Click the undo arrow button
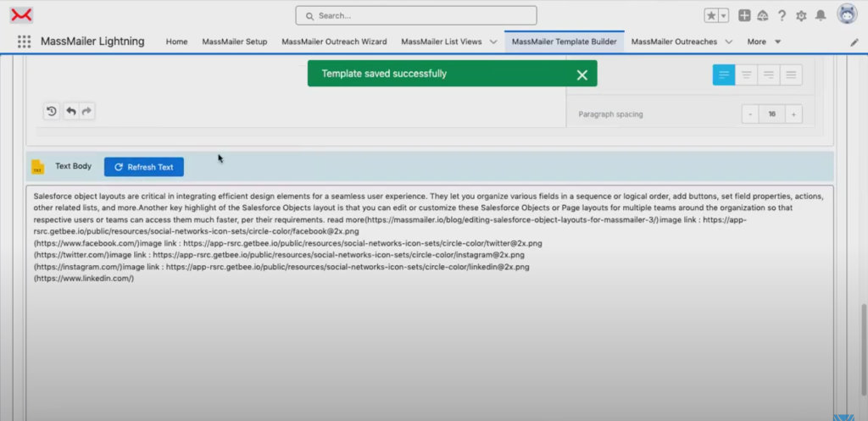Image resolution: width=868 pixels, height=421 pixels. click(71, 111)
